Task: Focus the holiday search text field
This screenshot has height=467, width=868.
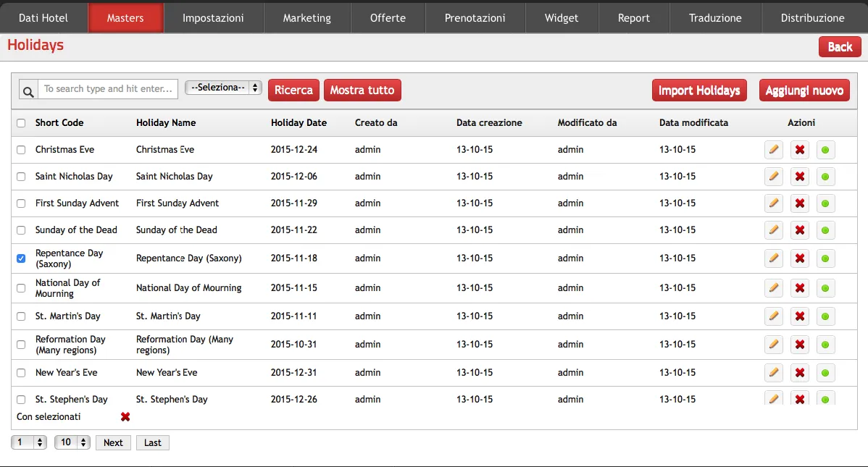Action: 108,89
